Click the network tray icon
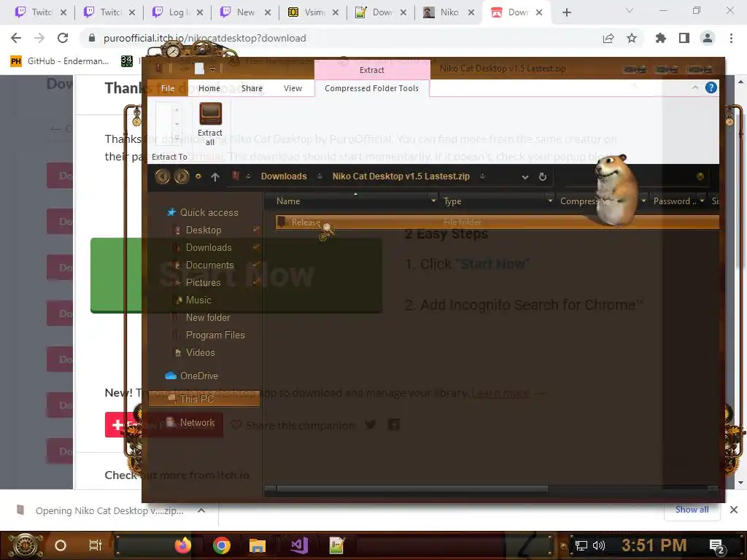 point(581,545)
